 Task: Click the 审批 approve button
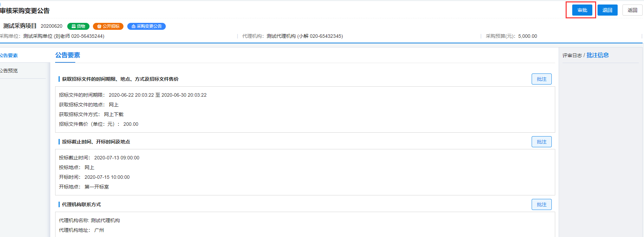click(x=582, y=10)
